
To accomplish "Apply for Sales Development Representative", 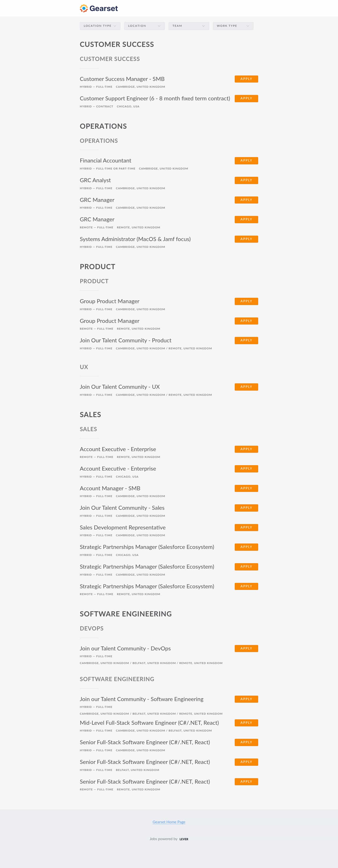I will [x=246, y=527].
